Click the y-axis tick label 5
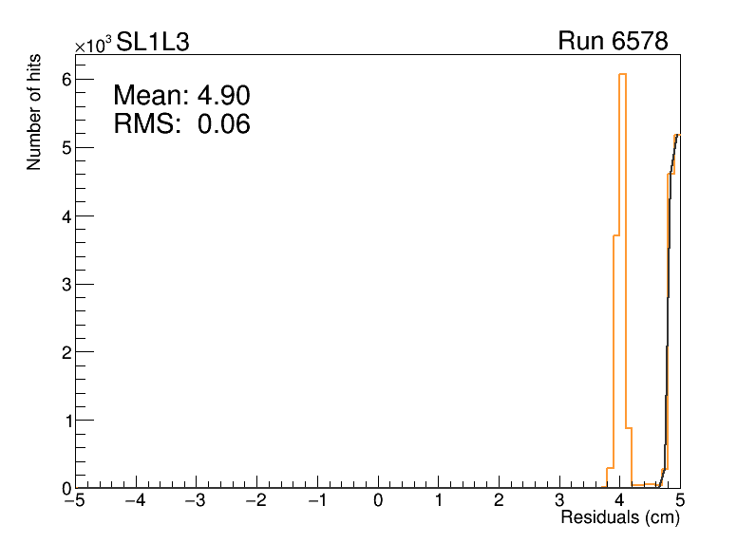This screenshot has width=756, height=543. point(66,148)
